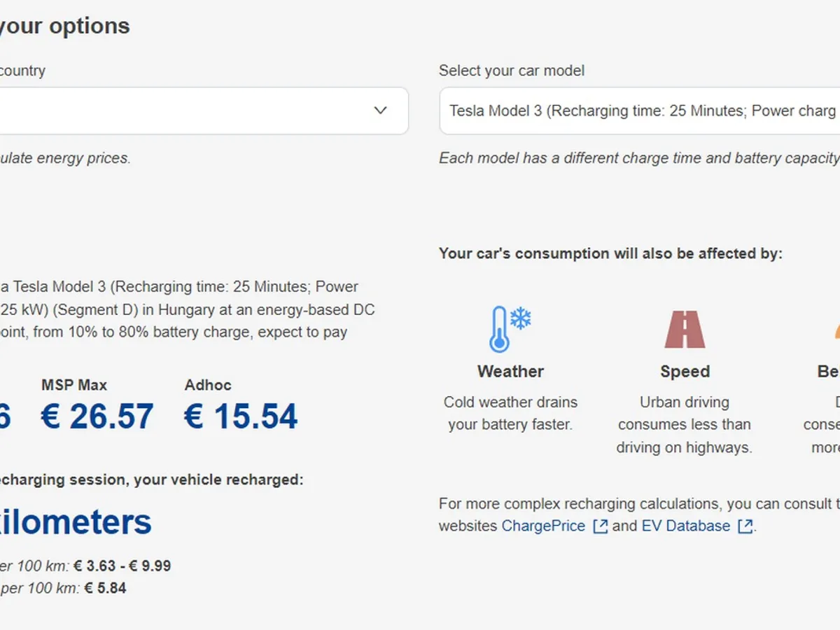Select the Adhoc label
This screenshot has height=630, width=840.
click(x=208, y=385)
